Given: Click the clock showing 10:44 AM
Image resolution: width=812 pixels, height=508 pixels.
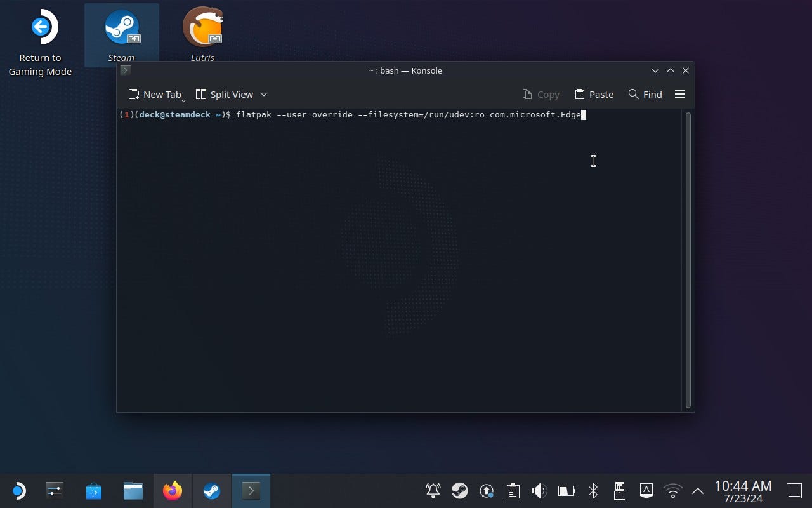Looking at the screenshot, I should [x=743, y=486].
